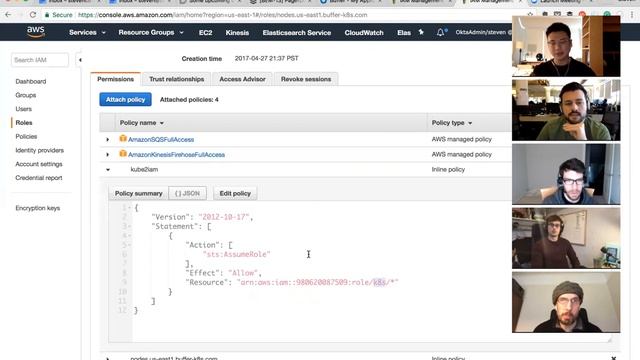Collapse the IAM sidebar with the arrow handle
This screenshot has width=640, height=360.
[80, 60]
